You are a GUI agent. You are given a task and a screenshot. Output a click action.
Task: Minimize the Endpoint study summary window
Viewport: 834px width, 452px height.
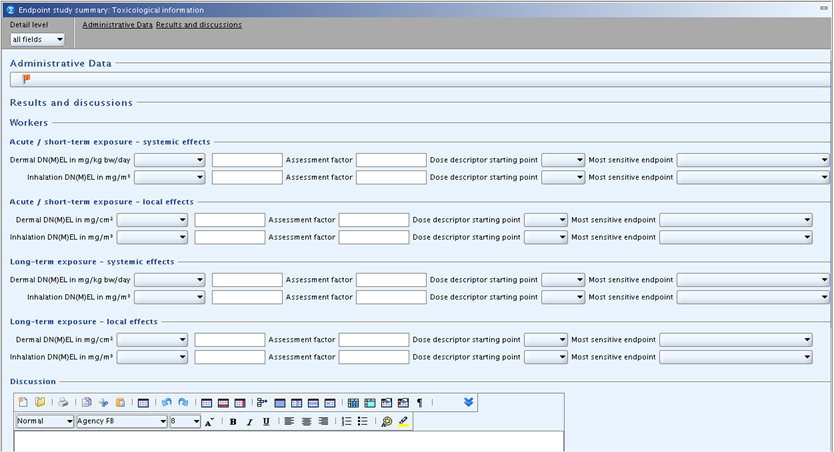tap(823, 8)
